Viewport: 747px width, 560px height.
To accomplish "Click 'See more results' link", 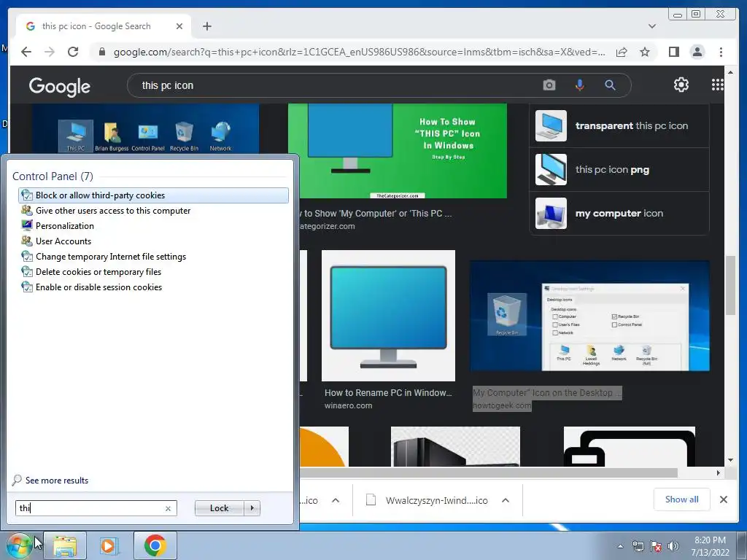I will 57,480.
